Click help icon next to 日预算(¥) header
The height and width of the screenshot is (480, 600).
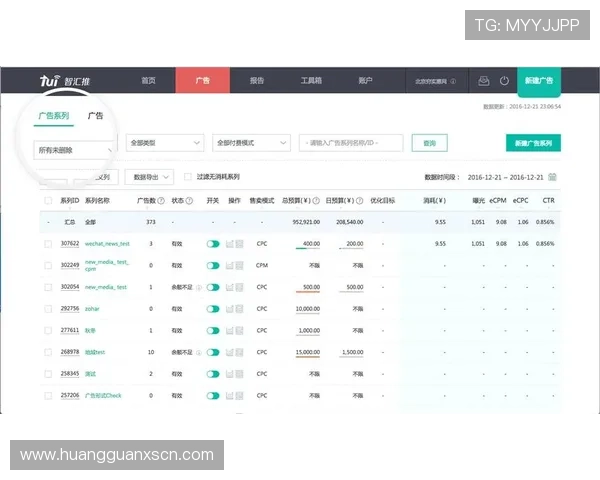(x=359, y=201)
